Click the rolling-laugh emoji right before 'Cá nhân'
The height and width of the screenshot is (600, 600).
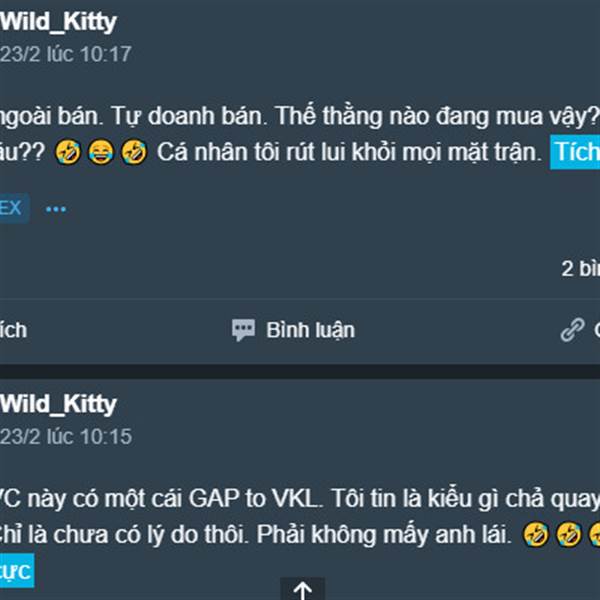click(134, 152)
